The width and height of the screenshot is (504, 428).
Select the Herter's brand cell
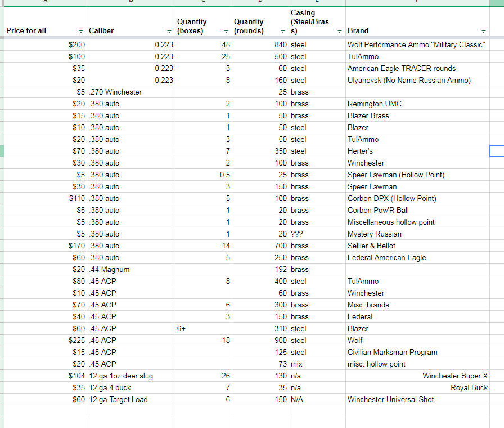417,151
